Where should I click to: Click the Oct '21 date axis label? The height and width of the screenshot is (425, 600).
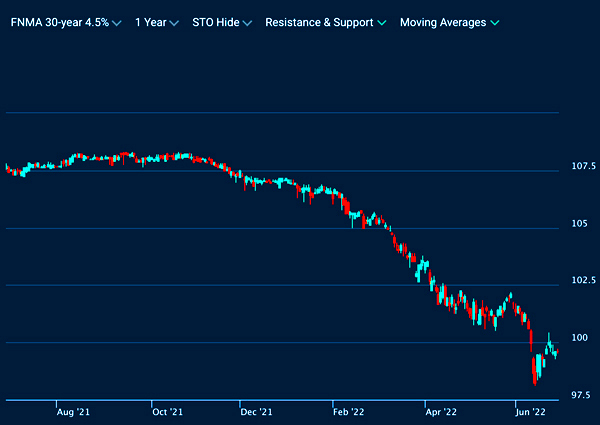pos(166,411)
